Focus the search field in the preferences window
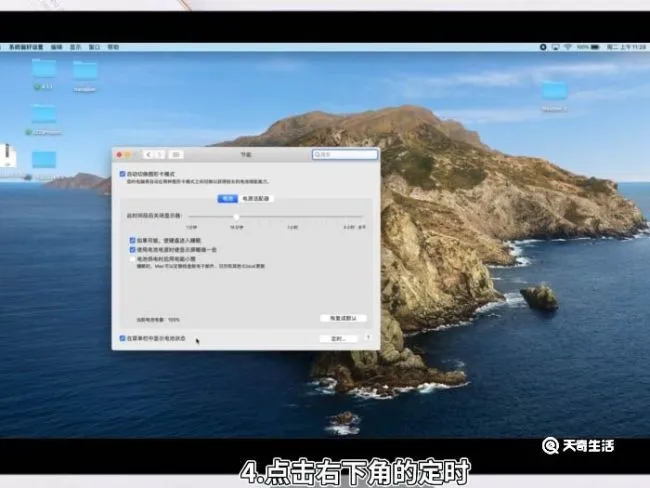The height and width of the screenshot is (488, 650). point(344,154)
